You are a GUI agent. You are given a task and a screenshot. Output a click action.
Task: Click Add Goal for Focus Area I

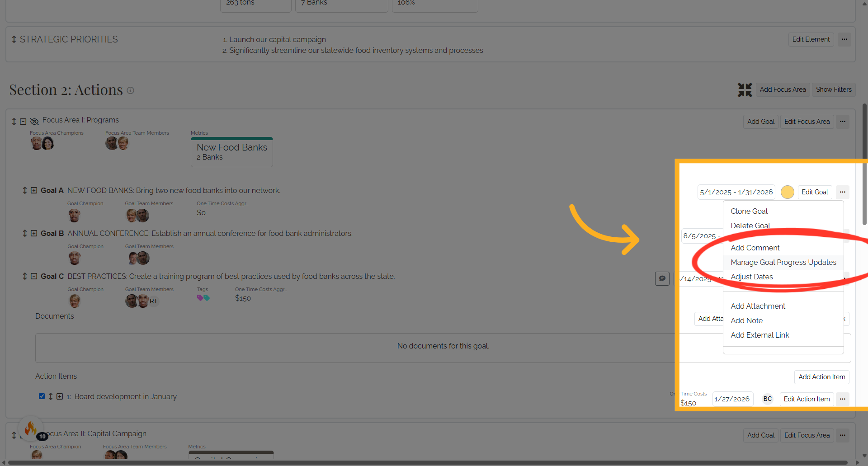click(x=761, y=122)
